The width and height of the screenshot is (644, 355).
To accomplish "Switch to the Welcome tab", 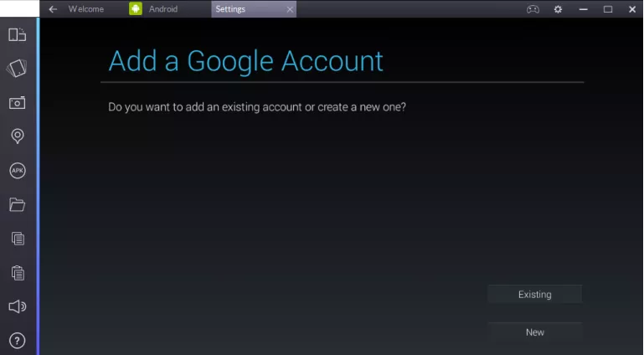I will click(x=86, y=9).
